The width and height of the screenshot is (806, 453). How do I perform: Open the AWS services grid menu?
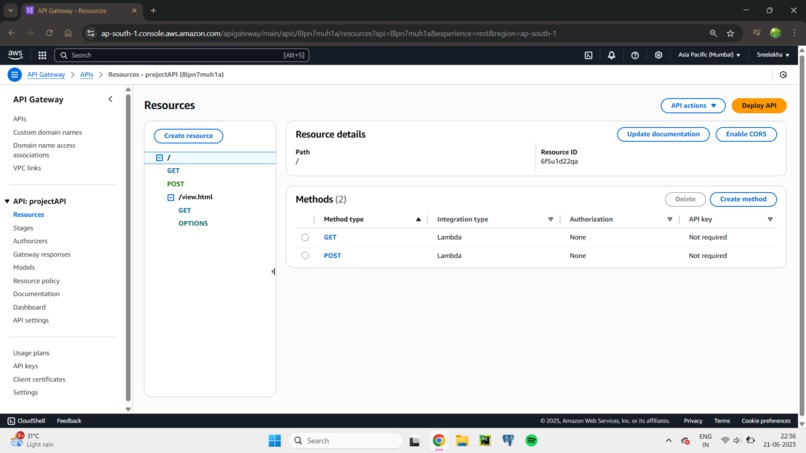coord(42,55)
